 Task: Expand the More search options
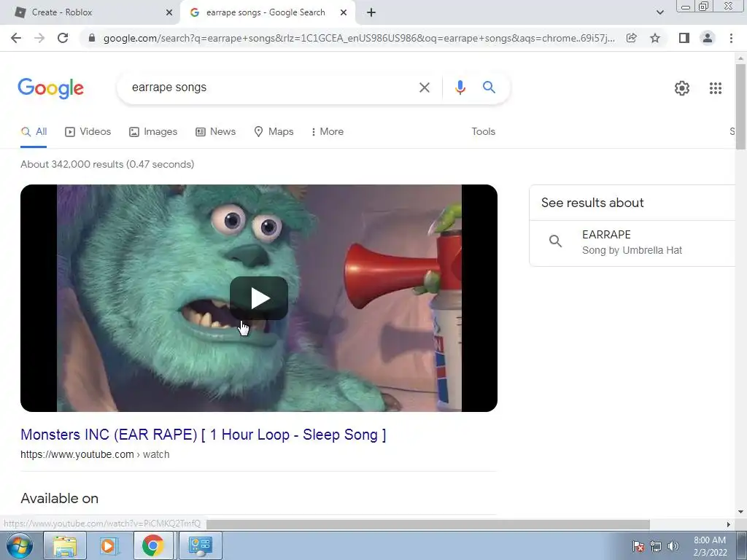[x=327, y=132]
